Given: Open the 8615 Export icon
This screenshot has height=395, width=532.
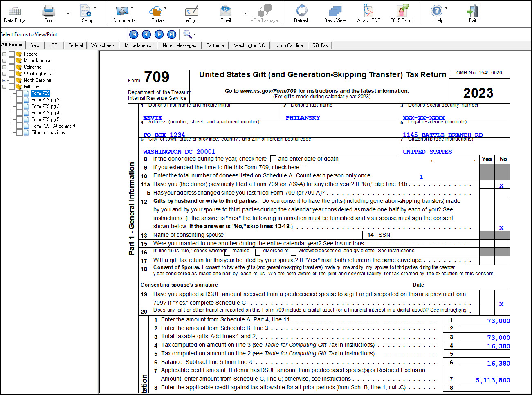Looking at the screenshot, I should pyautogui.click(x=402, y=14).
